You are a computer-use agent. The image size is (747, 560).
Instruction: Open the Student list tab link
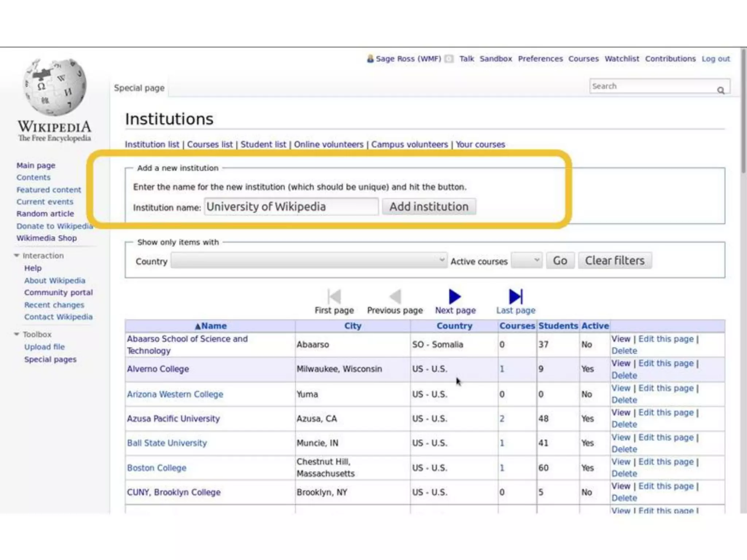point(263,144)
